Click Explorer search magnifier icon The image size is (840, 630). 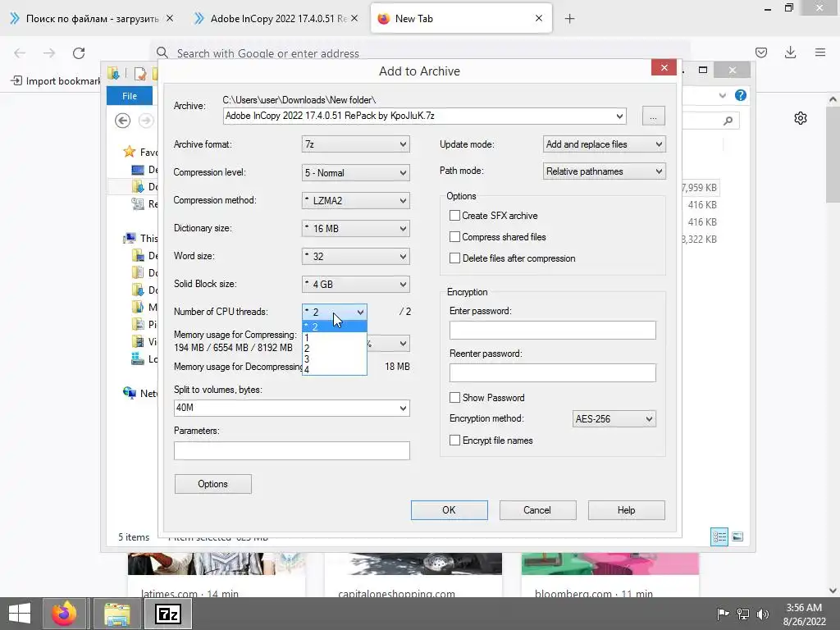point(728,121)
